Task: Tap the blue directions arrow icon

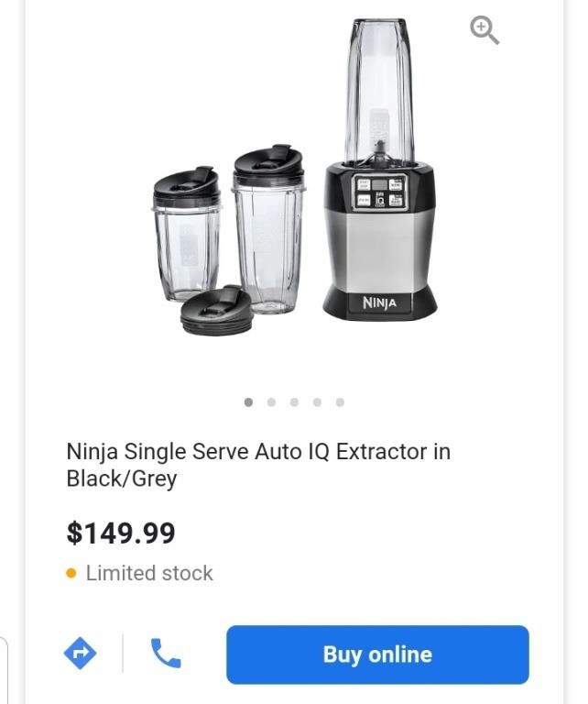Action: pos(80,654)
